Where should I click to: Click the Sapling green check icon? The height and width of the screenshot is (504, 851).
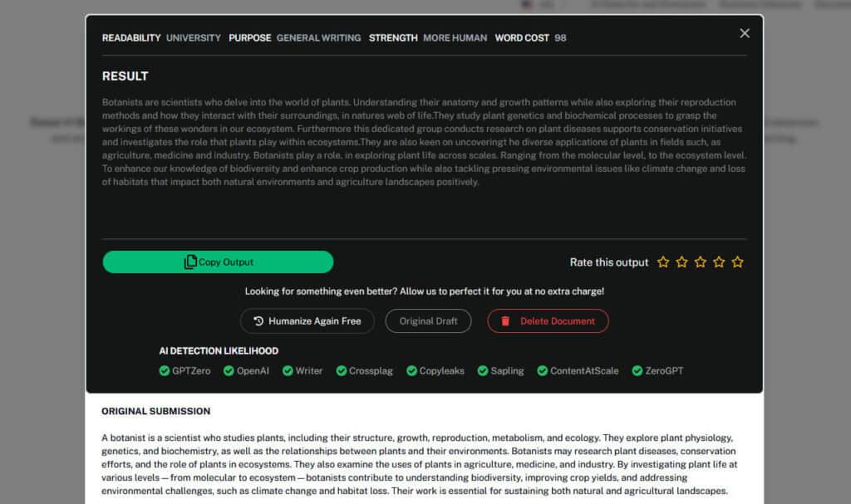pyautogui.click(x=483, y=370)
